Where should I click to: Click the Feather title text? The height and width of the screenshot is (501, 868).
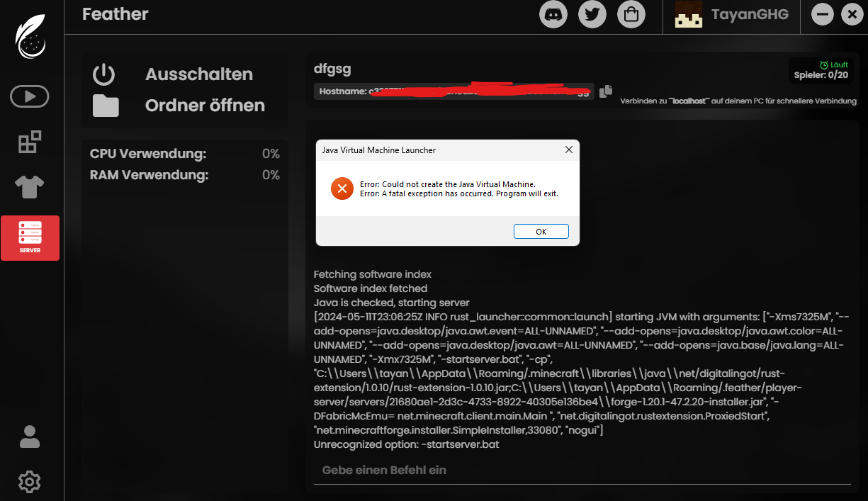pos(115,13)
